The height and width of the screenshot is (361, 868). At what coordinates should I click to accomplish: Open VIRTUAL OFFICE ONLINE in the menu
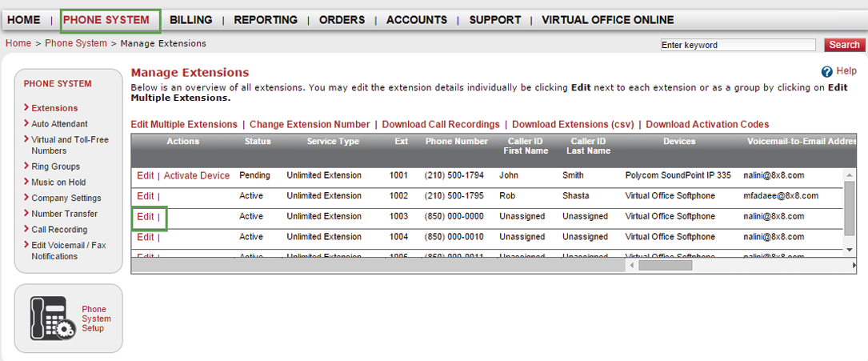point(608,20)
